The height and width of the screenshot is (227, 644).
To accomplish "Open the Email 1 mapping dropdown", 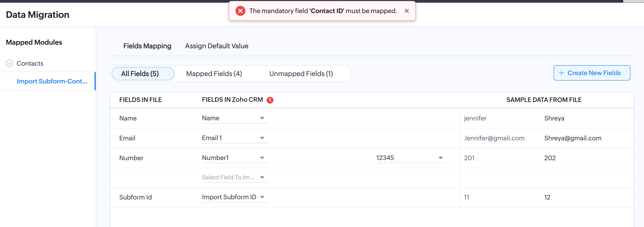I will [262, 138].
